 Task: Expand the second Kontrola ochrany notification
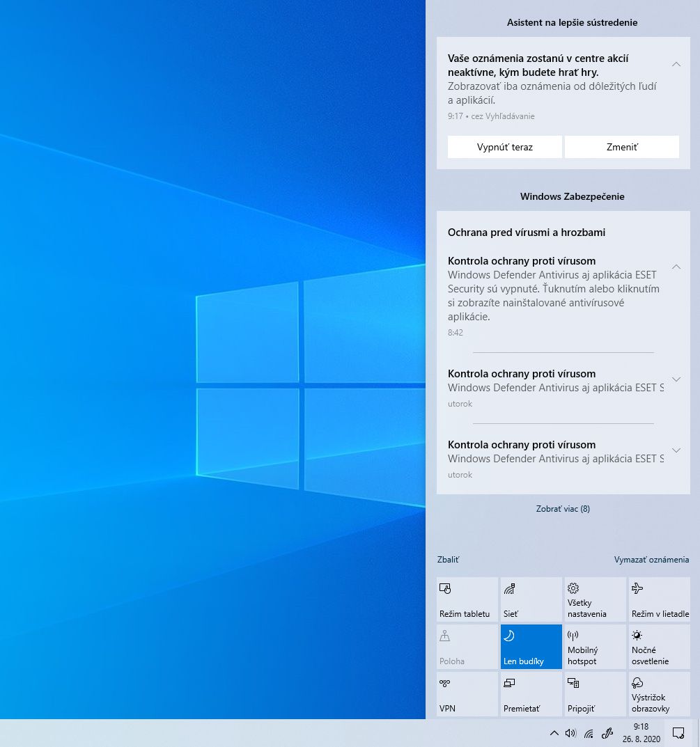click(x=676, y=379)
